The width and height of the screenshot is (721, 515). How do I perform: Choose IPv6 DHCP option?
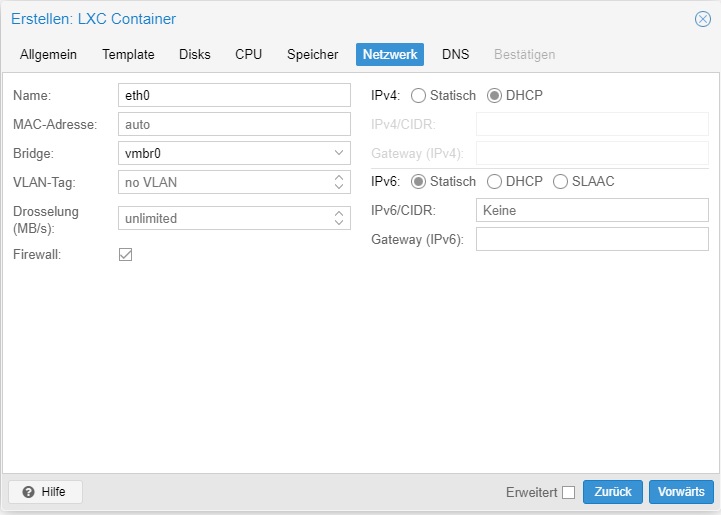click(494, 182)
